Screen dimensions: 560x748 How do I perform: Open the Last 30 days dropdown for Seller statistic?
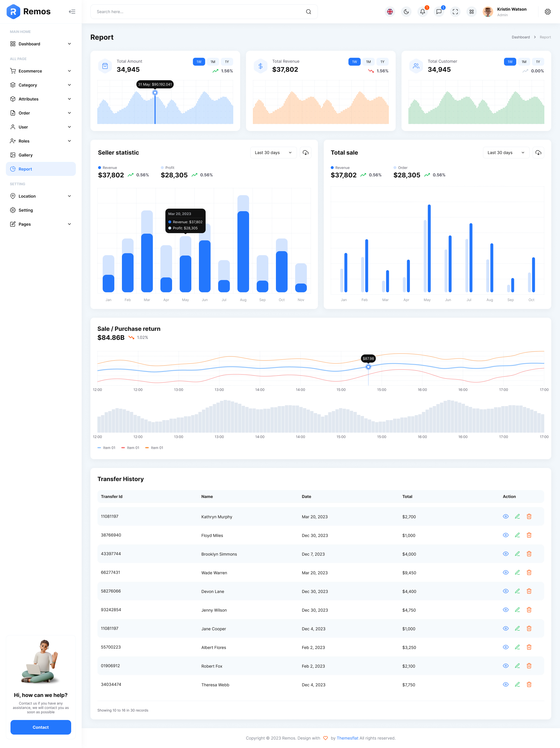pos(273,153)
